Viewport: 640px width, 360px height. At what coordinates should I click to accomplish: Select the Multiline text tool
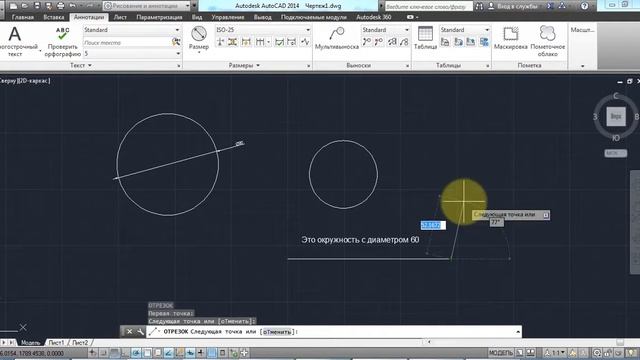click(15, 41)
